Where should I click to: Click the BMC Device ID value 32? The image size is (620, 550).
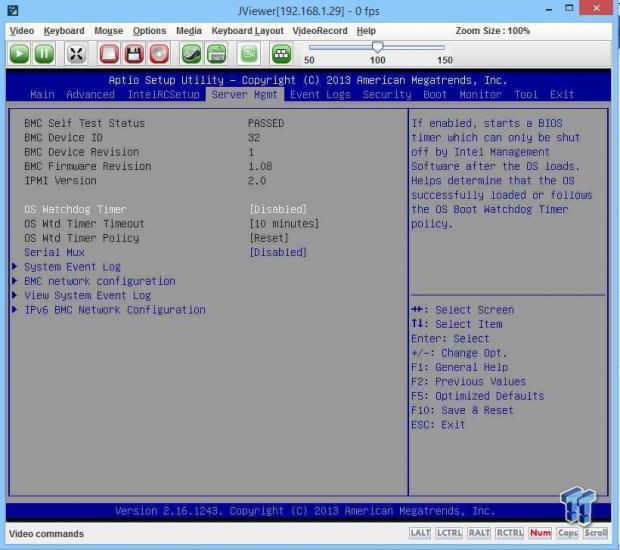tap(254, 138)
